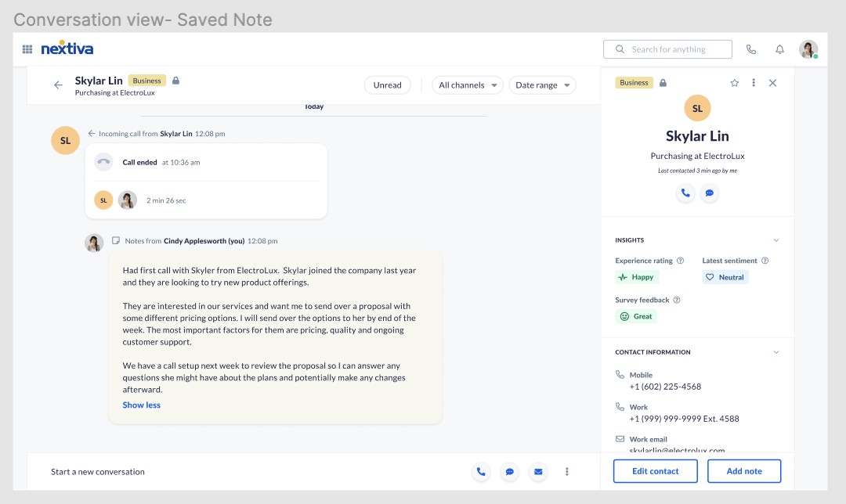The height and width of the screenshot is (504, 846).
Task: Star the contact as favorite
Action: [735, 83]
